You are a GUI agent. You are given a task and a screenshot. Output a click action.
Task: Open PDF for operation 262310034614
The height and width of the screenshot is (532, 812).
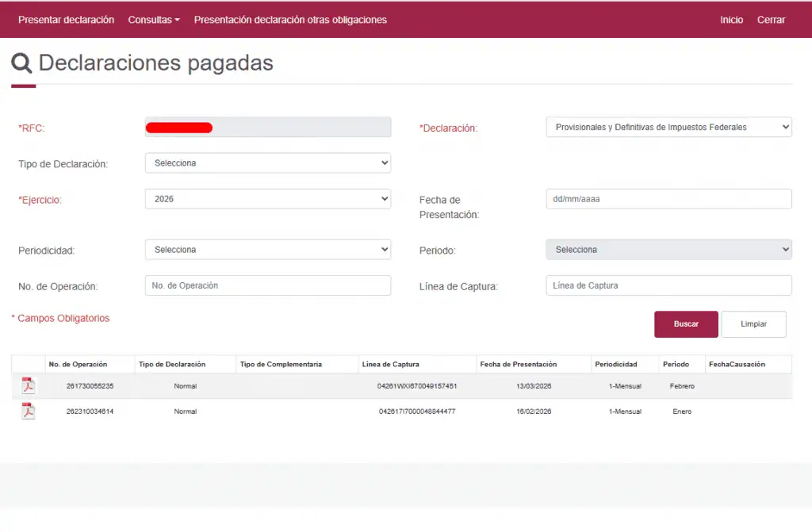coord(29,411)
